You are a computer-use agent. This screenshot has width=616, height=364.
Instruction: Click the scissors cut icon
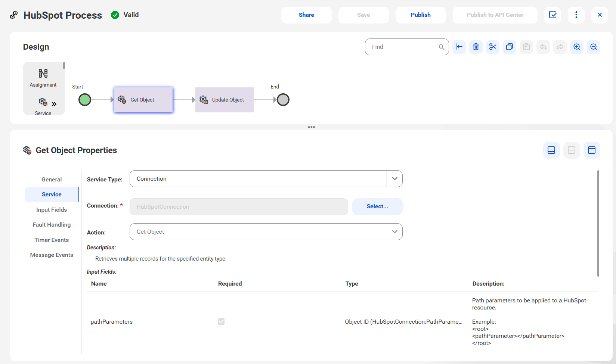(493, 47)
